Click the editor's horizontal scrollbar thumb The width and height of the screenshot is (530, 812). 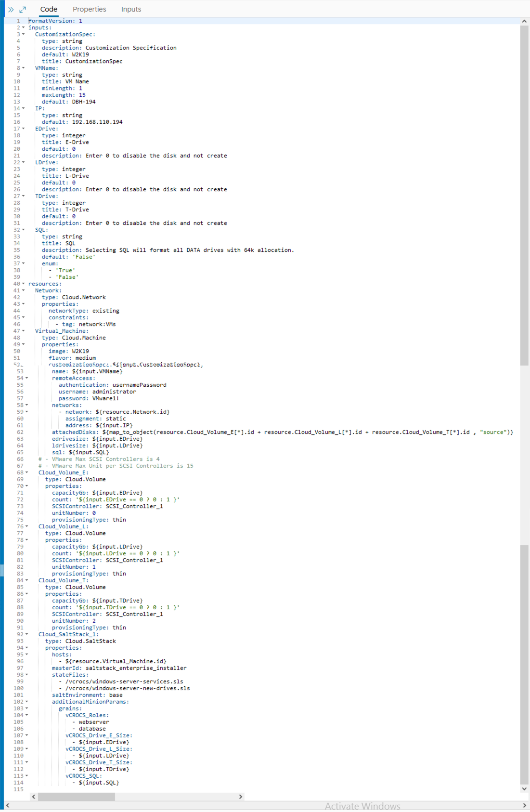(x=76, y=797)
